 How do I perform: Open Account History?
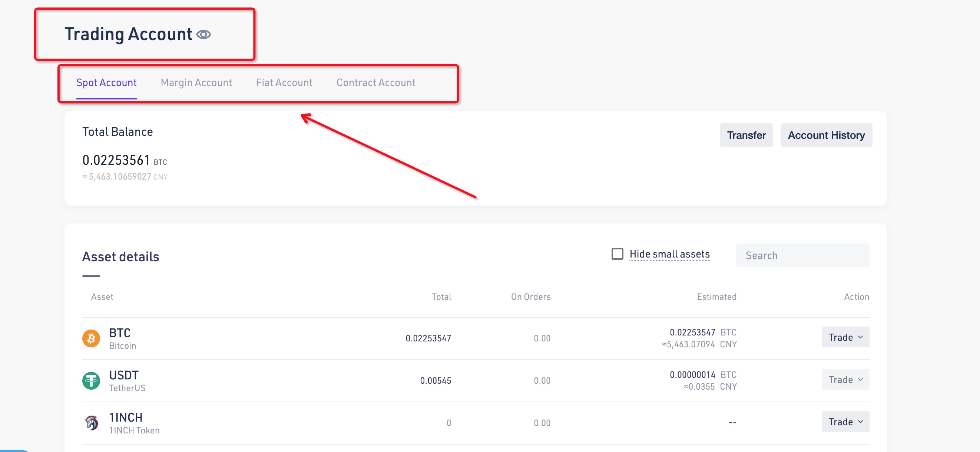(x=826, y=135)
